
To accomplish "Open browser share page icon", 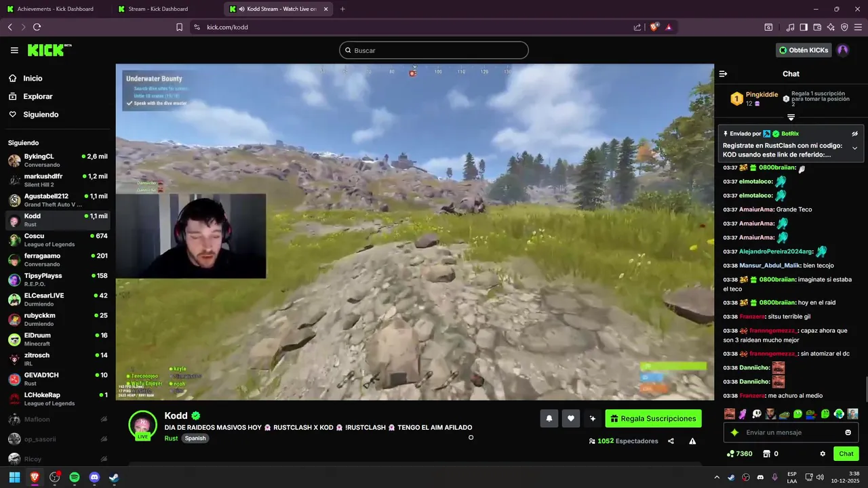I will (637, 27).
